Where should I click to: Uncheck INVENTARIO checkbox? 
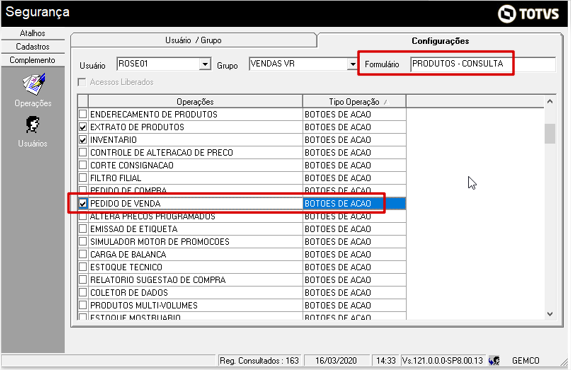[x=83, y=139]
